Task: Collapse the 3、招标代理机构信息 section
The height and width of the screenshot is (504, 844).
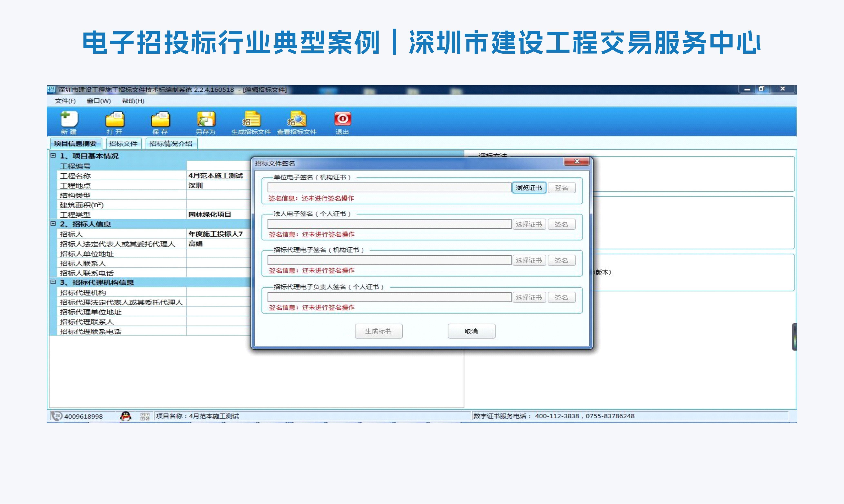Action: 53,282
